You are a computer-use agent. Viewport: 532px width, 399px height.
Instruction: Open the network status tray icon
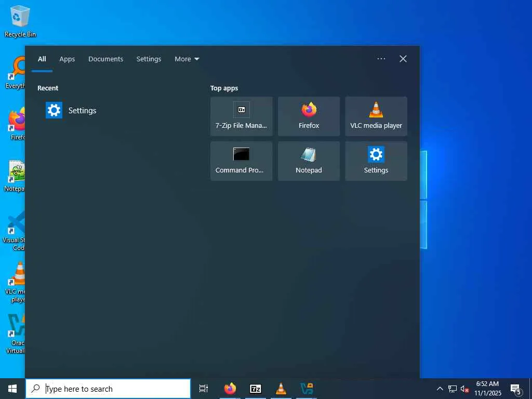point(453,389)
